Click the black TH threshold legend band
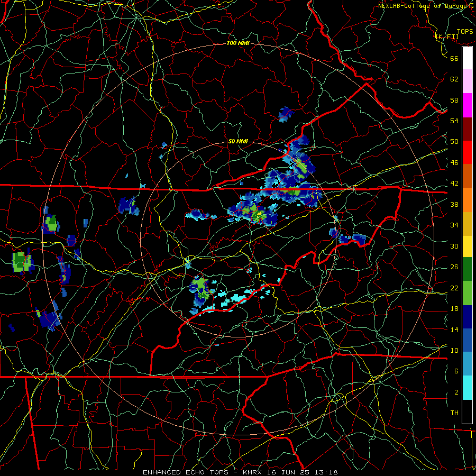This screenshot has width=476, height=476. 467,411
